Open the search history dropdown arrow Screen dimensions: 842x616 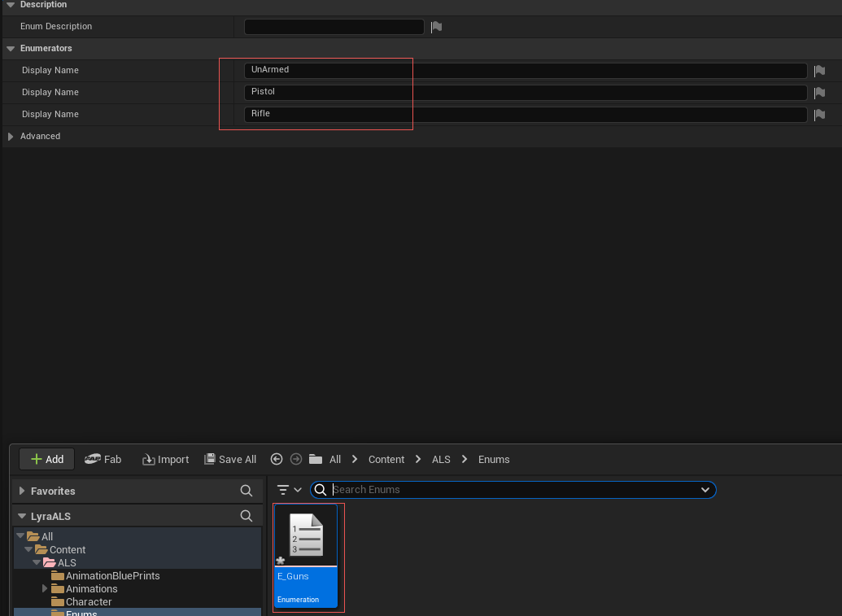[x=705, y=490]
